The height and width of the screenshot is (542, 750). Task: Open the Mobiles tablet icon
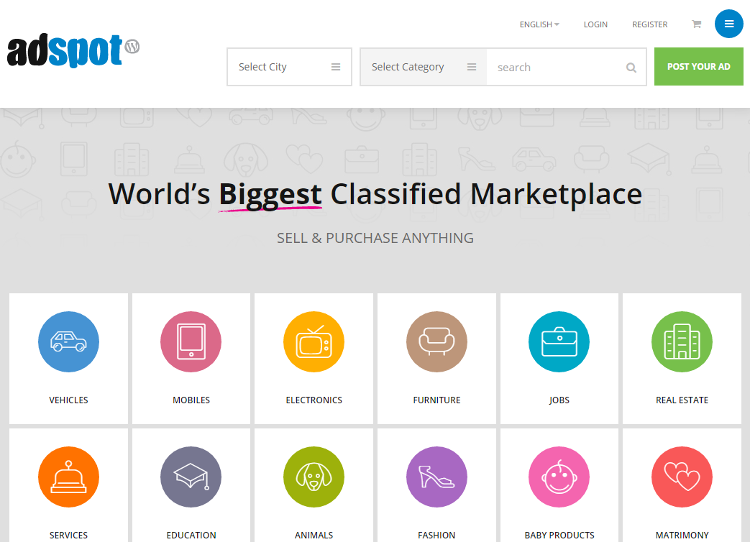pos(191,342)
